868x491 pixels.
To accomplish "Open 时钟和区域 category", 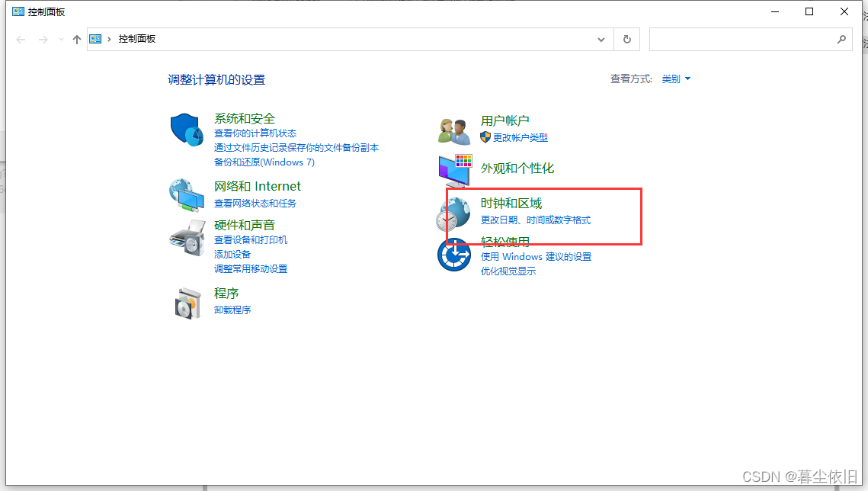I will [511, 203].
